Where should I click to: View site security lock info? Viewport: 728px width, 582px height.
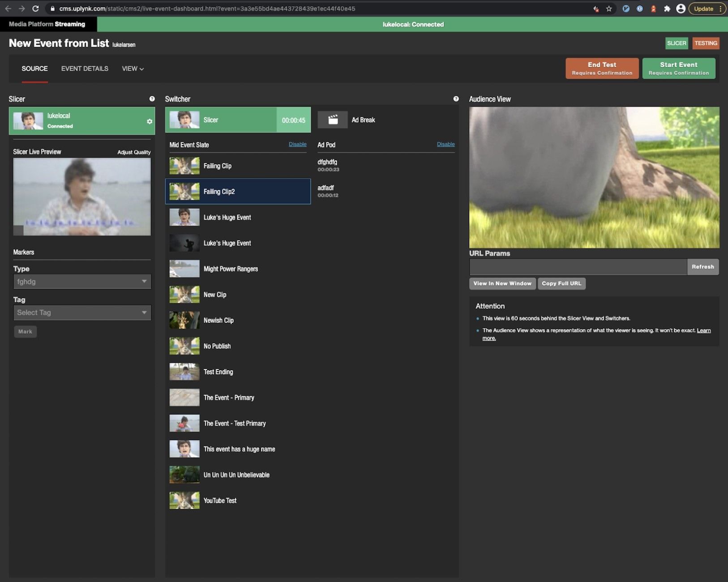point(52,9)
